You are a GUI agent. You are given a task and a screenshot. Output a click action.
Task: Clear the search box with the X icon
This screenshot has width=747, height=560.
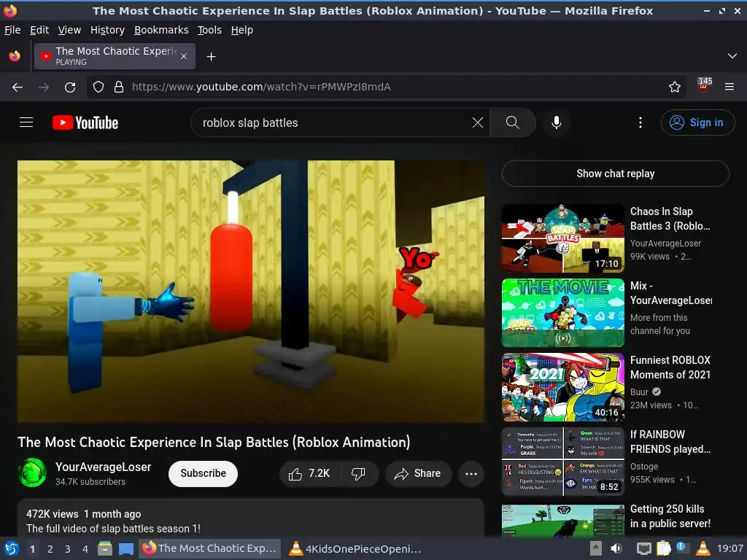coord(477,122)
